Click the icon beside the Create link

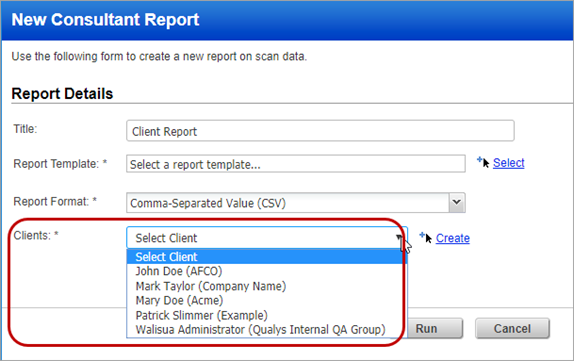(425, 237)
